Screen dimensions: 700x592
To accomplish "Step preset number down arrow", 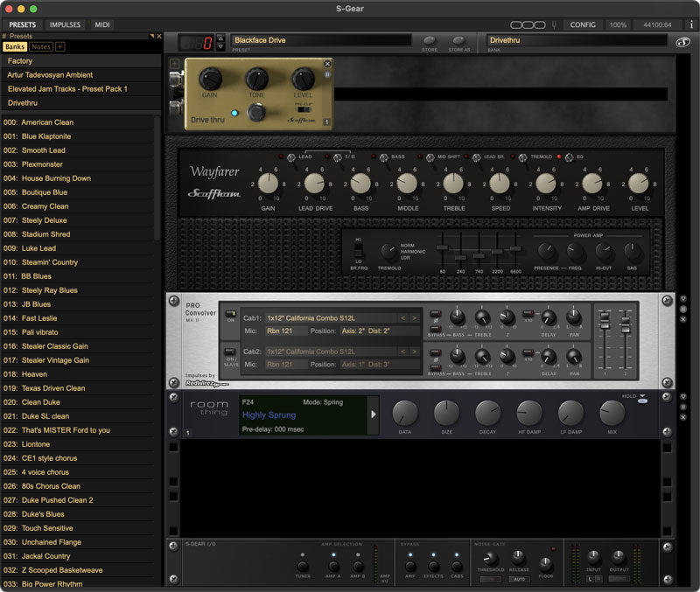I will tap(220, 46).
